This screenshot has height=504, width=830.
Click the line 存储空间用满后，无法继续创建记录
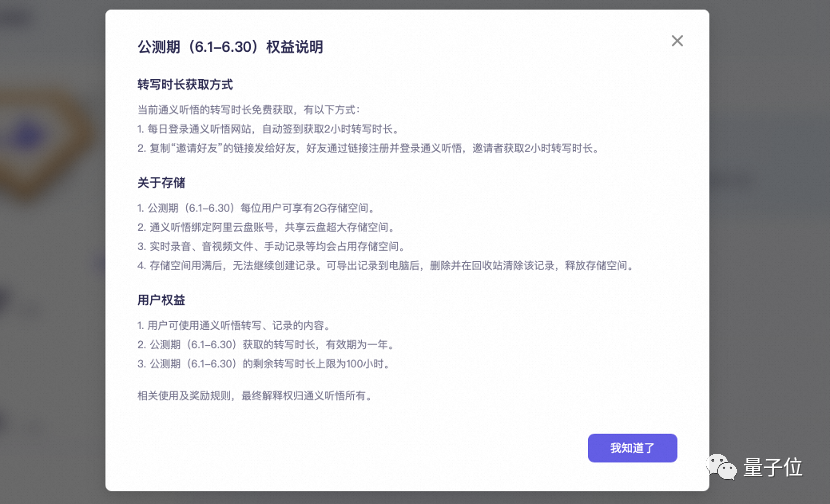click(x=386, y=265)
